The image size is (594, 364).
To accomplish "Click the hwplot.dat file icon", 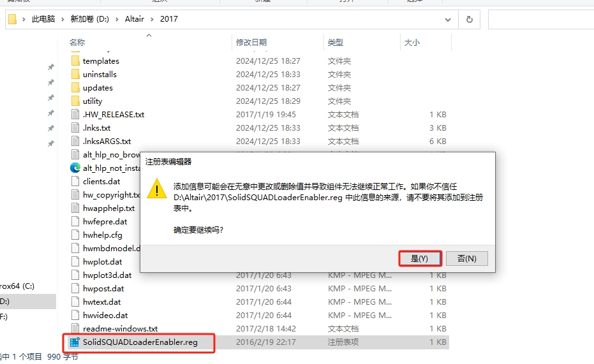I will pyautogui.click(x=75, y=261).
